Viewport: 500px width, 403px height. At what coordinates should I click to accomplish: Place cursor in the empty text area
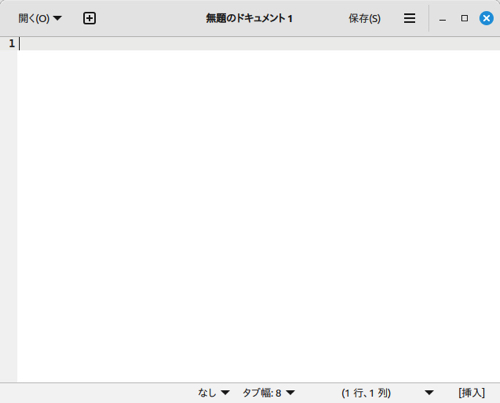pyautogui.click(x=258, y=216)
